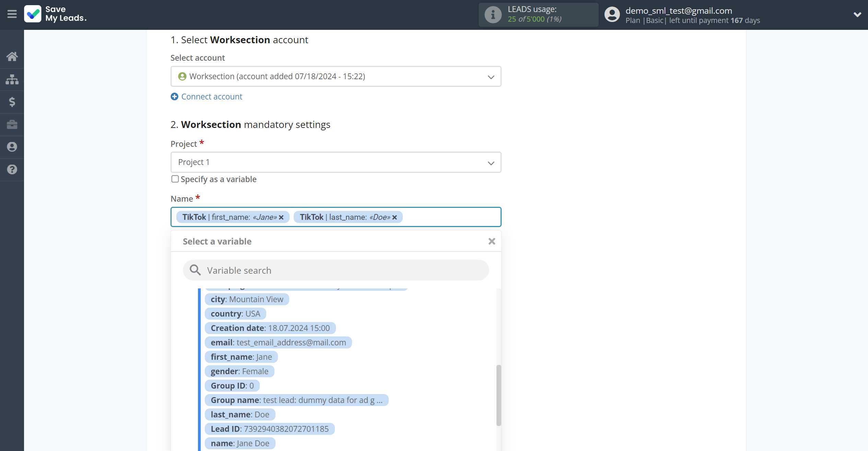This screenshot has height=451, width=868.
Task: Click the demo_sml_test@gmail.com account email
Action: tap(679, 10)
